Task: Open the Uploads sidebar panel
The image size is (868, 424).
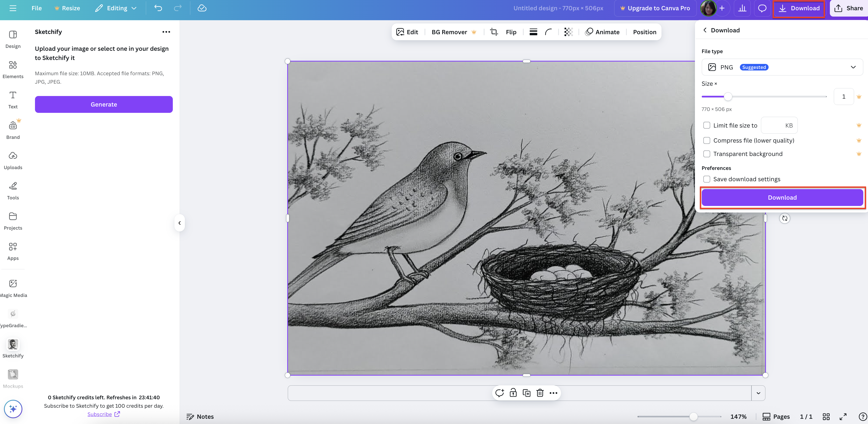Action: tap(13, 160)
